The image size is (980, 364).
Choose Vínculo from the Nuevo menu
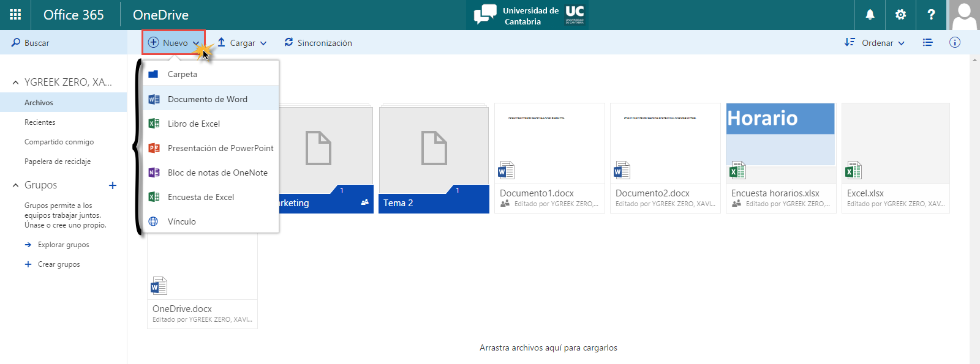point(211,221)
